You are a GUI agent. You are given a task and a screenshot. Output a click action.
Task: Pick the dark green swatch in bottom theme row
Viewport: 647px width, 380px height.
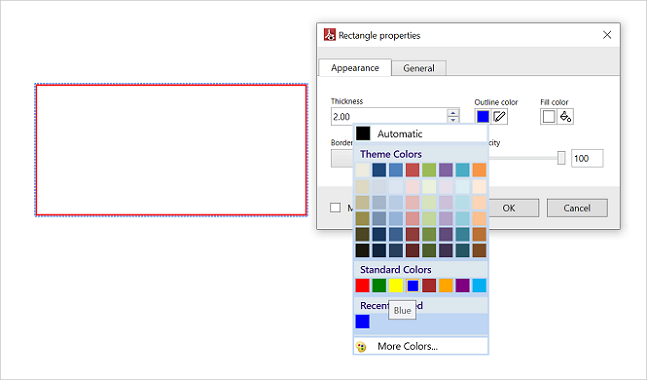[x=429, y=250]
